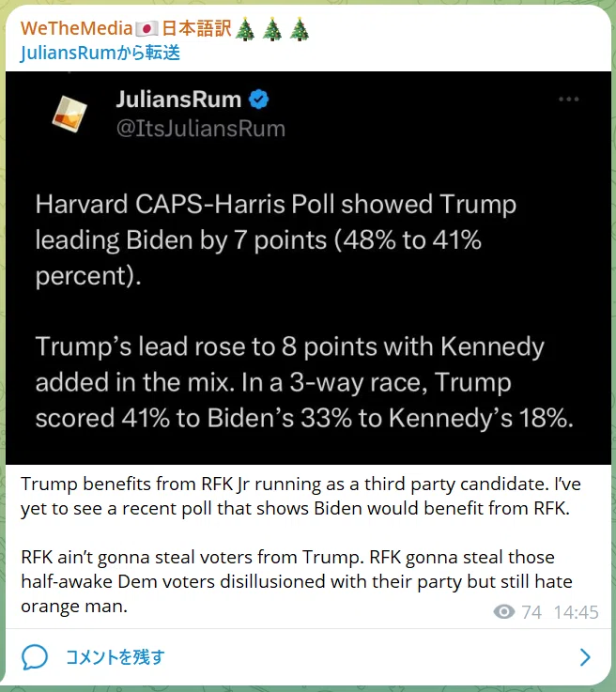Click the Japan flag emoji in channel name
Image resolution: width=616 pixels, height=692 pixels.
(x=146, y=29)
